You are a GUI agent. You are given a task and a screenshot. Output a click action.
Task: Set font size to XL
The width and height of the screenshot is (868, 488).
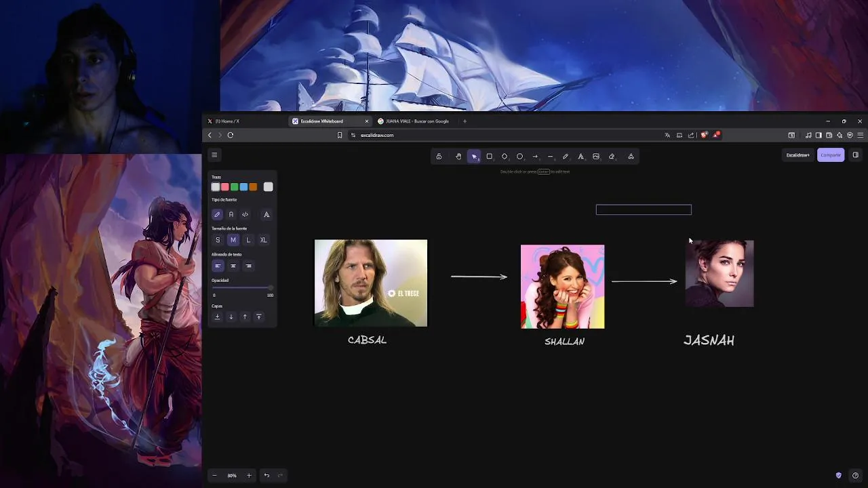(x=264, y=240)
